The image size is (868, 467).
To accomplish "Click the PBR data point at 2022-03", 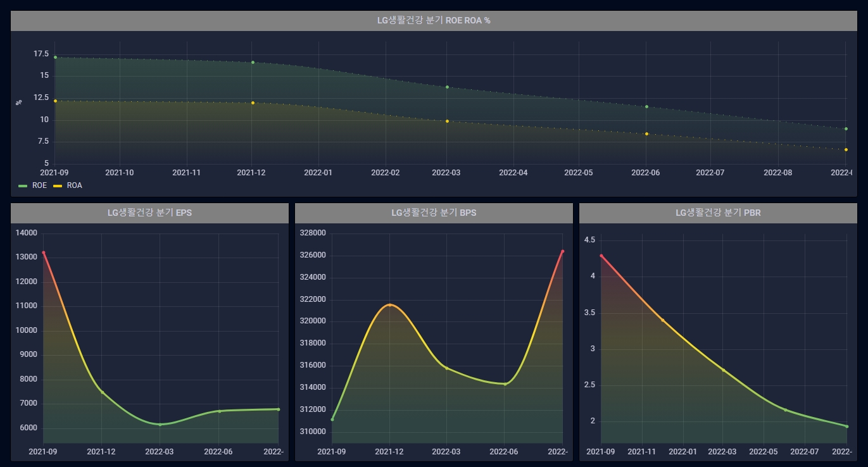I will (723, 370).
